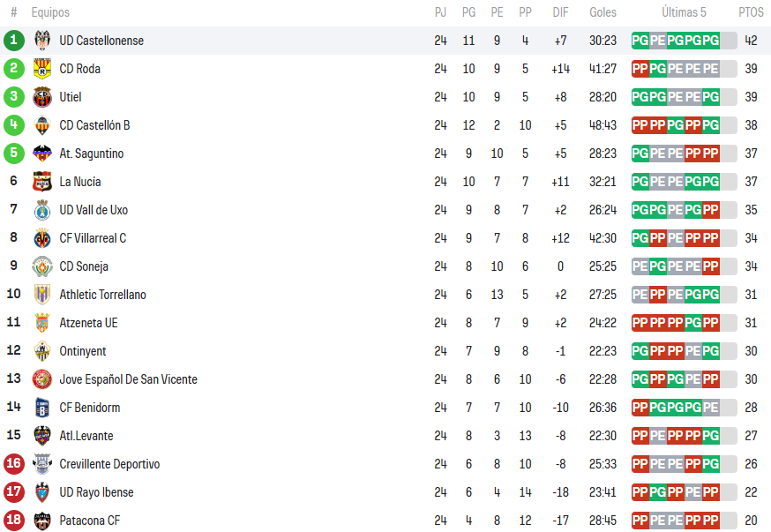Open the CD Castellón B team link

[x=94, y=125]
